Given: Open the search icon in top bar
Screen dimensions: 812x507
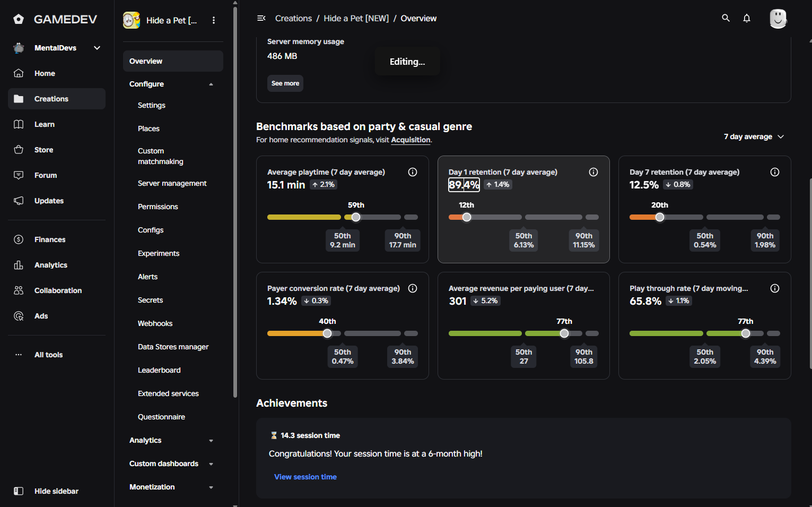Looking at the screenshot, I should coord(726,18).
